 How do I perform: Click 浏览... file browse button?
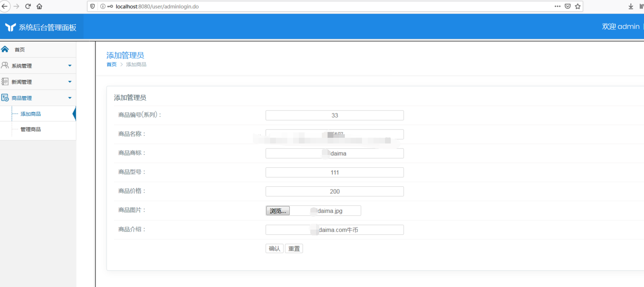point(278,211)
